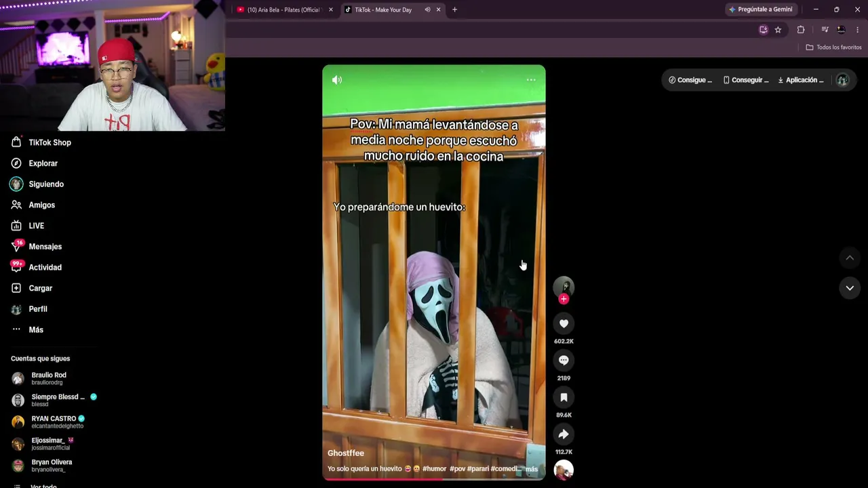The height and width of the screenshot is (488, 868).
Task: Click the install-app icon in the address bar
Action: click(x=764, y=30)
